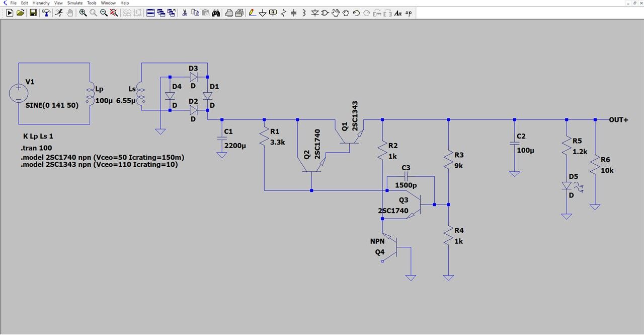The height and width of the screenshot is (335, 644).
Task: Select the Text tool Aa icon
Action: (x=398, y=13)
